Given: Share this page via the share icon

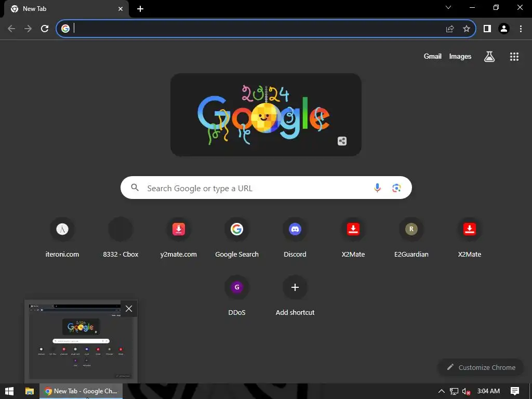Looking at the screenshot, I should [450, 29].
